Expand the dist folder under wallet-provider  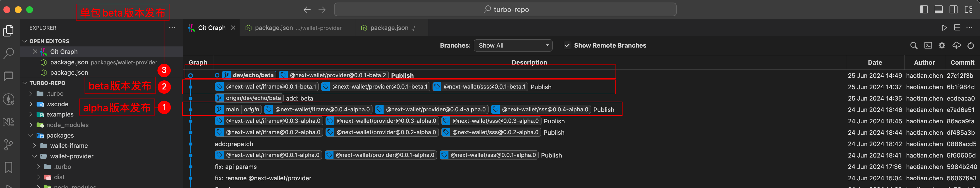(x=38, y=177)
